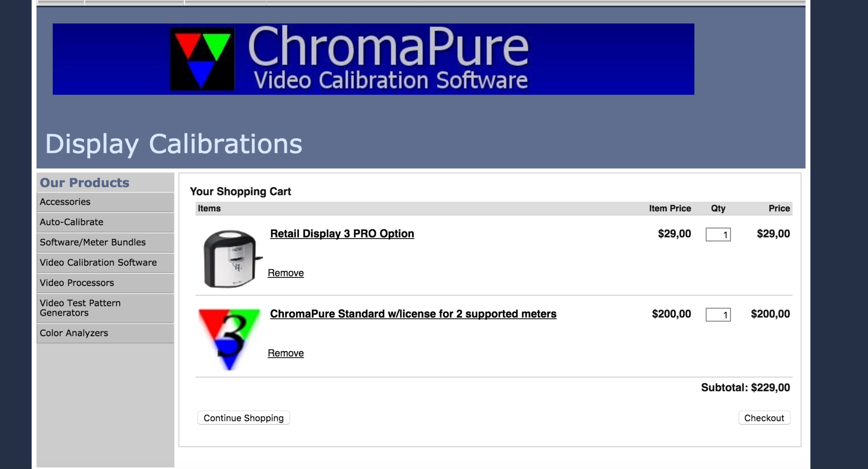Click the Display Calibrations heading
This screenshot has width=868, height=469.
[174, 145]
